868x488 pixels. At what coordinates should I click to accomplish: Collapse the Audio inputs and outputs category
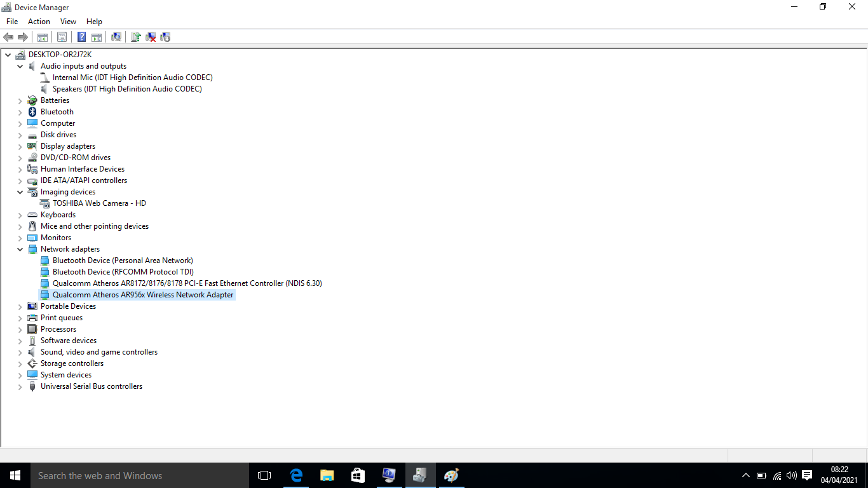tap(20, 66)
